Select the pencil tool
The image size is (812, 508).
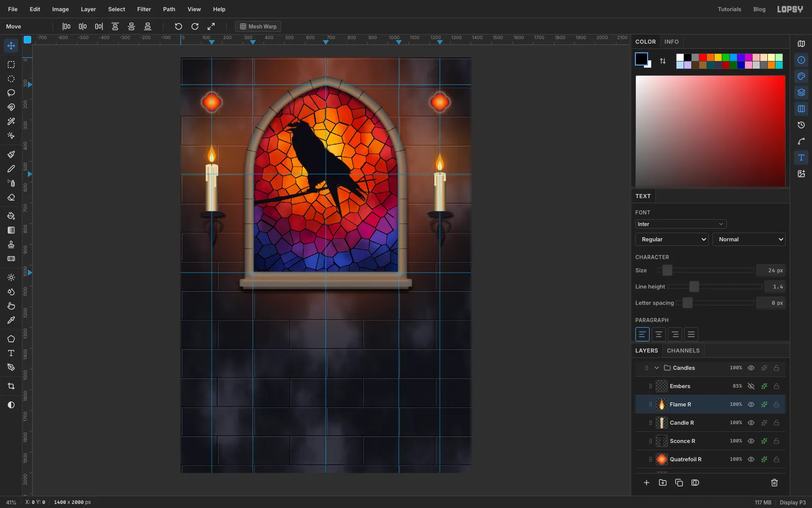pyautogui.click(x=11, y=169)
